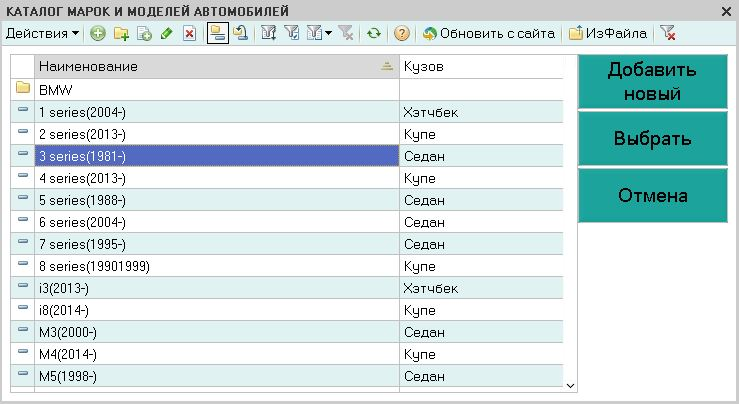
Task: Select the M3(2000-) row
Action: click(287, 332)
